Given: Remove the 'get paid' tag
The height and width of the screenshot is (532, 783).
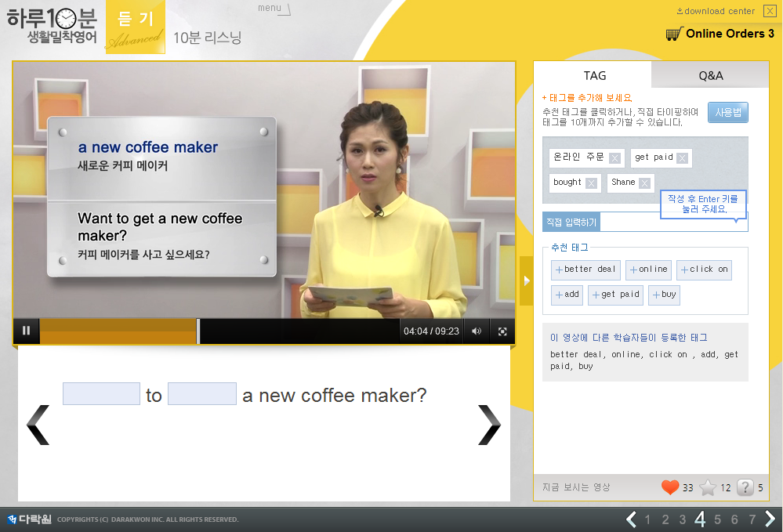Looking at the screenshot, I should 682,158.
